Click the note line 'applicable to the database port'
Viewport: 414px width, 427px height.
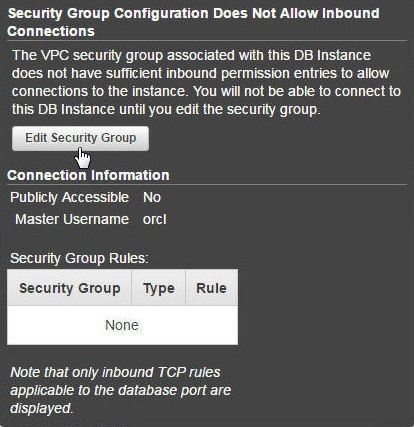click(120, 390)
